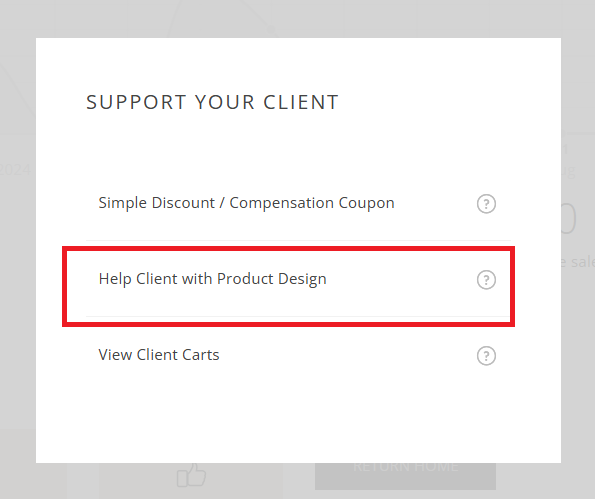
Task: Click the word "Carts" in the last option
Action: click(x=201, y=355)
